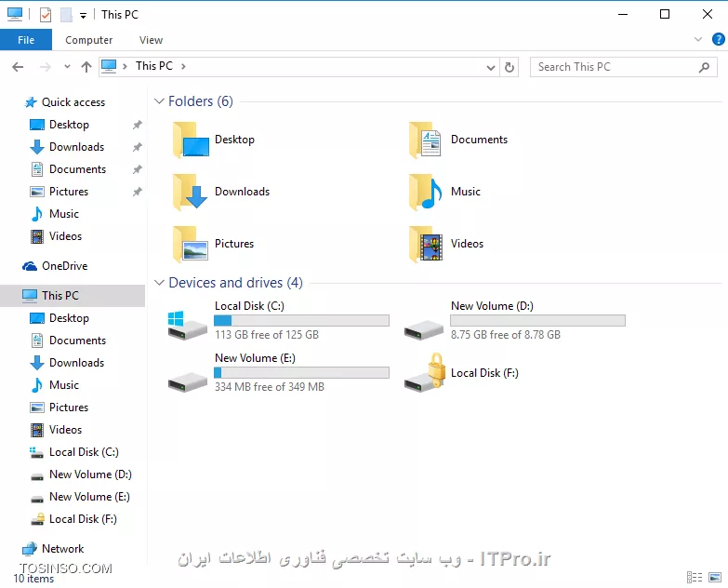Select the Videos folder icon in Folders
Viewport: 728px width, 588px height.
tap(425, 244)
